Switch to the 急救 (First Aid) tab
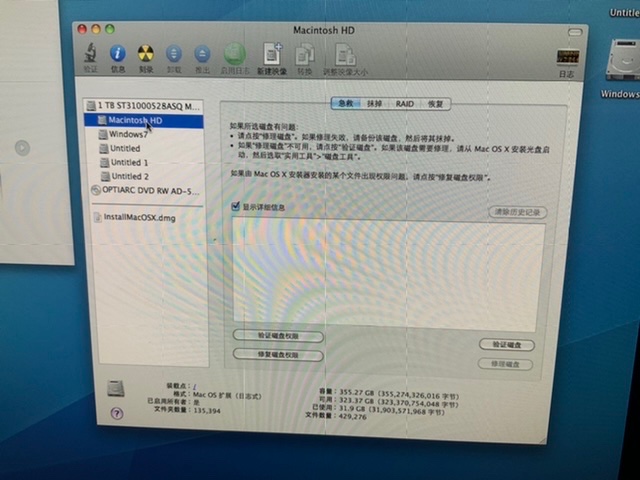The width and height of the screenshot is (640, 480). tap(345, 103)
